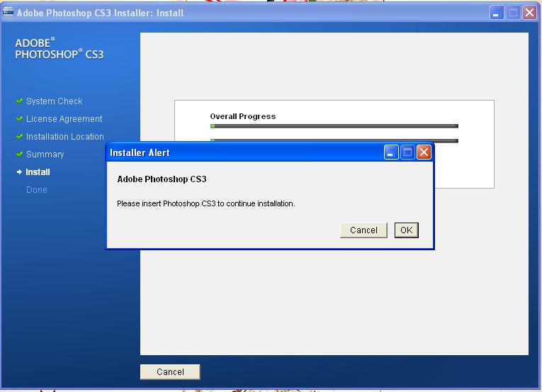Select the Installation Location step label

click(65, 137)
